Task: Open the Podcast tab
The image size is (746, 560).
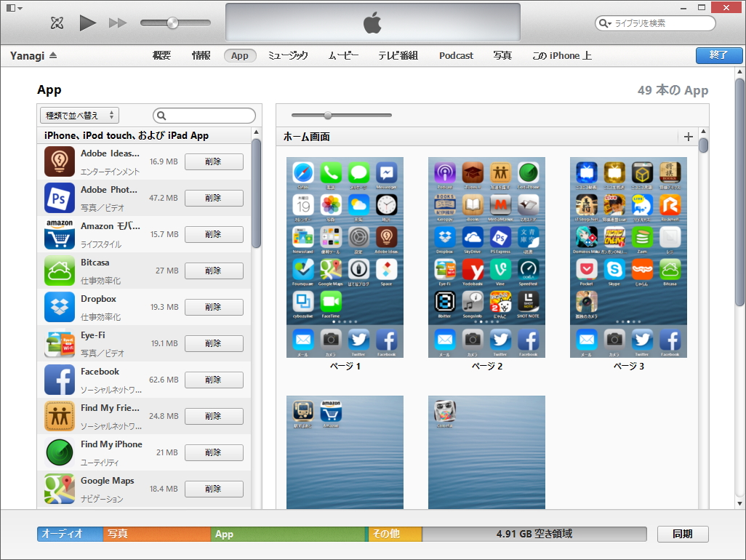Action: coord(456,55)
